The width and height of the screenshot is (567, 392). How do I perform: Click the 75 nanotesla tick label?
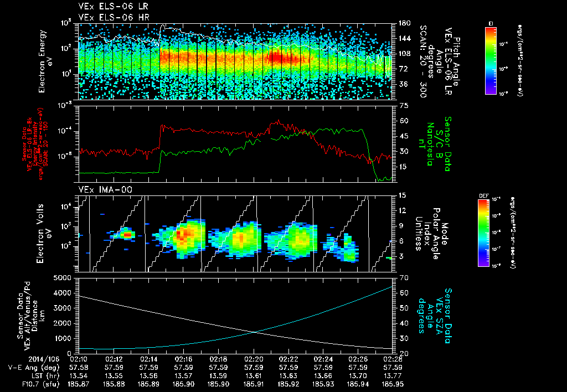click(404, 106)
